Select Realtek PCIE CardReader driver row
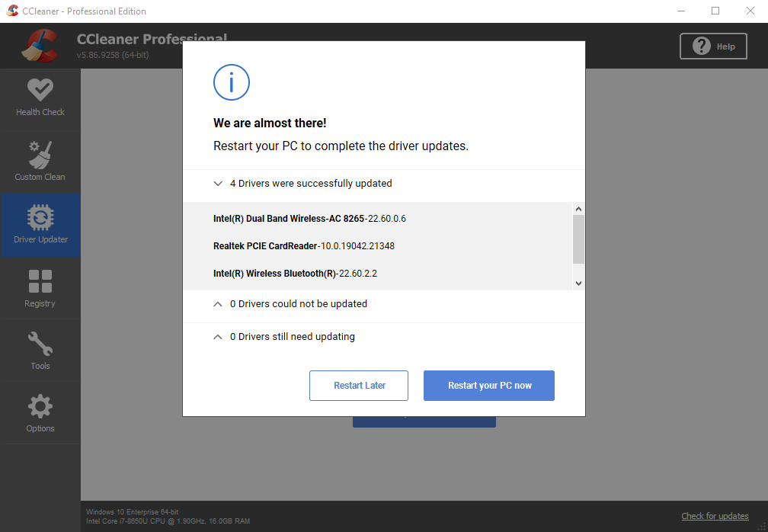The image size is (768, 532). [x=378, y=246]
